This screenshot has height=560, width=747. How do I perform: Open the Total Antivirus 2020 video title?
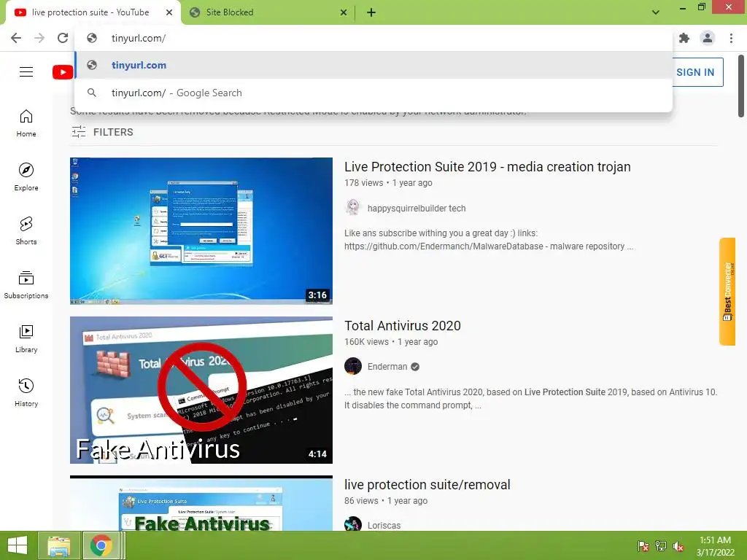pyautogui.click(x=403, y=326)
